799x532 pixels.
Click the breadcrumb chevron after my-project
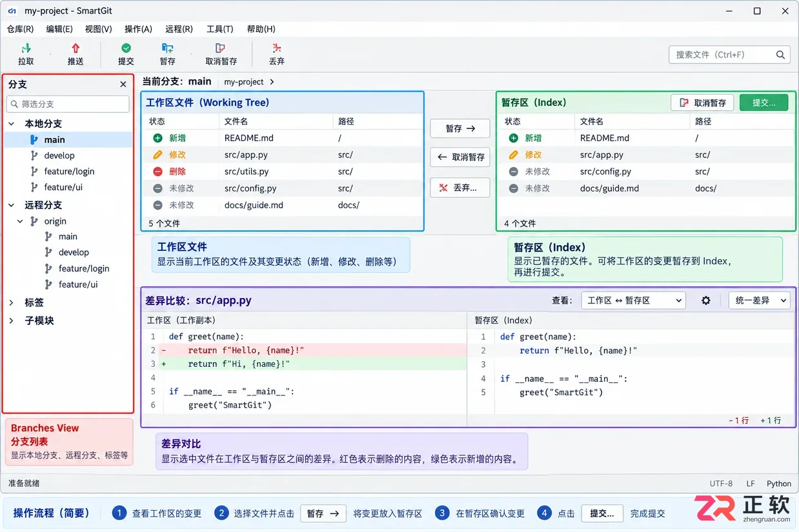pyautogui.click(x=272, y=82)
